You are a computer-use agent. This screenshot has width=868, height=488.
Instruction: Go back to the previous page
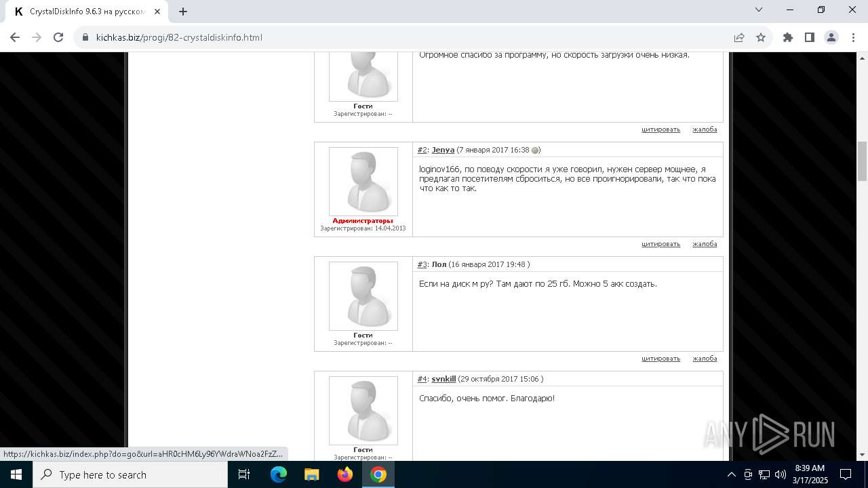pyautogui.click(x=15, y=37)
